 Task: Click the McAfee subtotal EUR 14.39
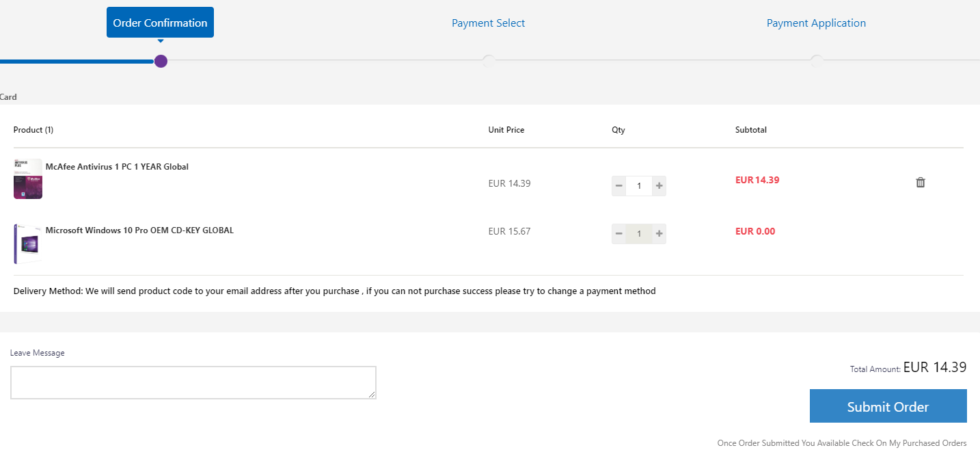pyautogui.click(x=757, y=181)
